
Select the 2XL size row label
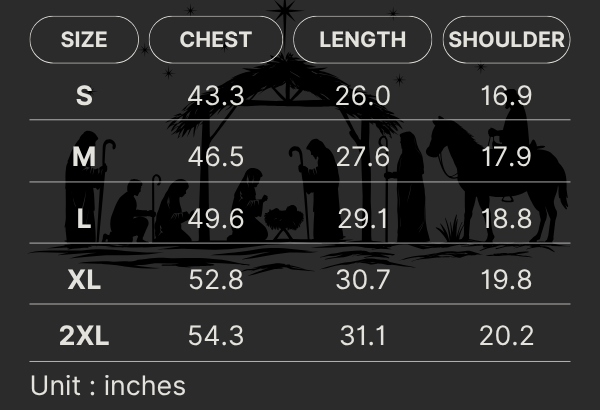pos(84,336)
